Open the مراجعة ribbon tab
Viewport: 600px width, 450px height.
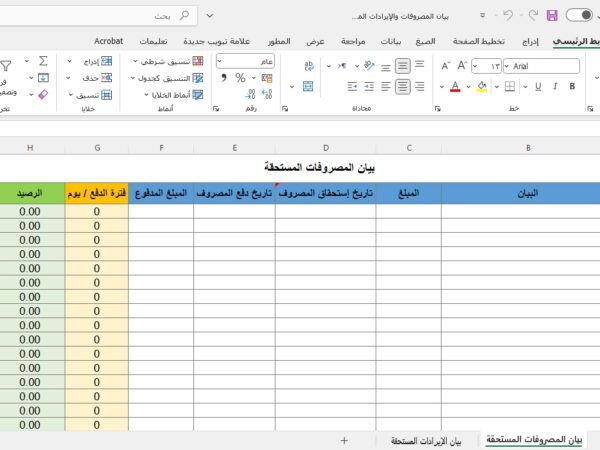point(353,41)
